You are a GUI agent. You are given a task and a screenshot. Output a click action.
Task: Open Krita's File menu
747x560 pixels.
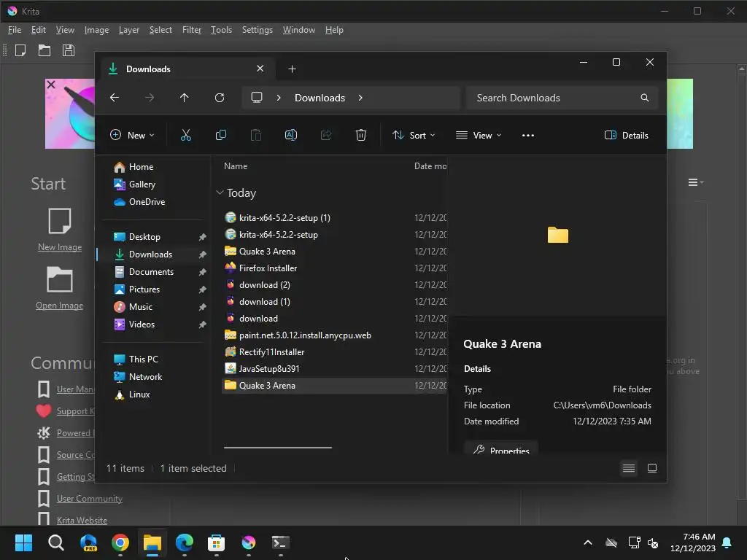[15, 29]
